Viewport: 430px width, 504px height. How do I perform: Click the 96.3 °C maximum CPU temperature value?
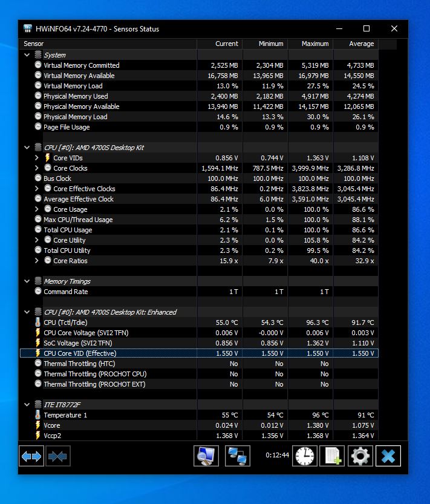coord(317,322)
